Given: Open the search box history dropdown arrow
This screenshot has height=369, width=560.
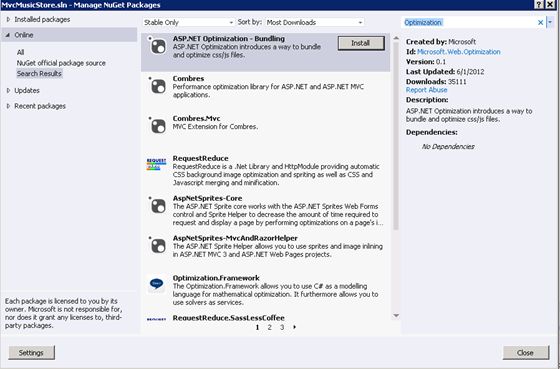Looking at the screenshot, I should pos(550,22).
